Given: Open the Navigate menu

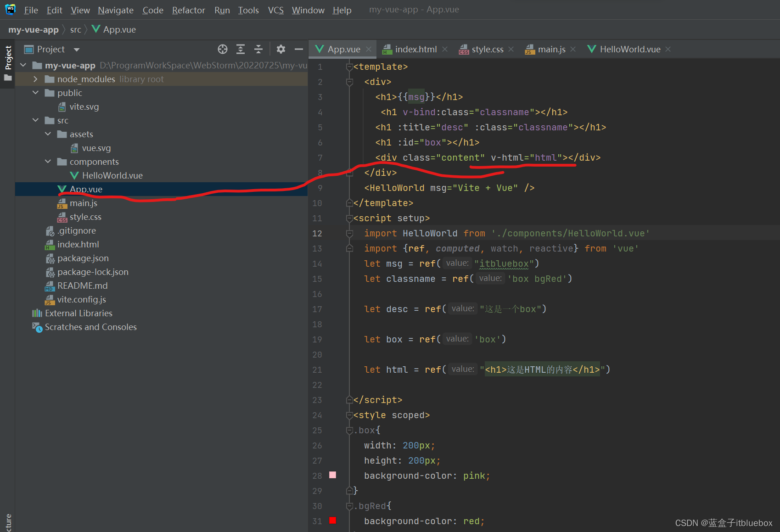Looking at the screenshot, I should tap(116, 10).
